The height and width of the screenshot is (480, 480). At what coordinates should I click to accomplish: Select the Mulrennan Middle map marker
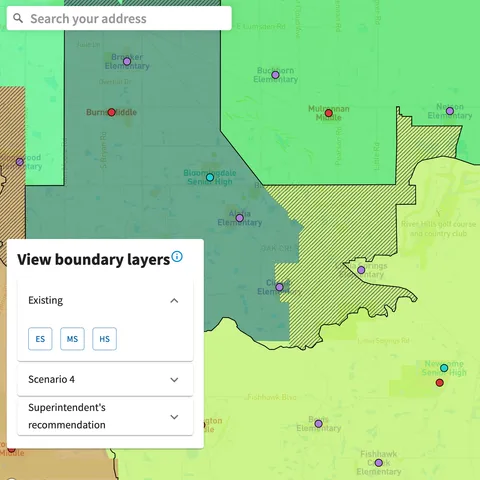click(x=329, y=113)
